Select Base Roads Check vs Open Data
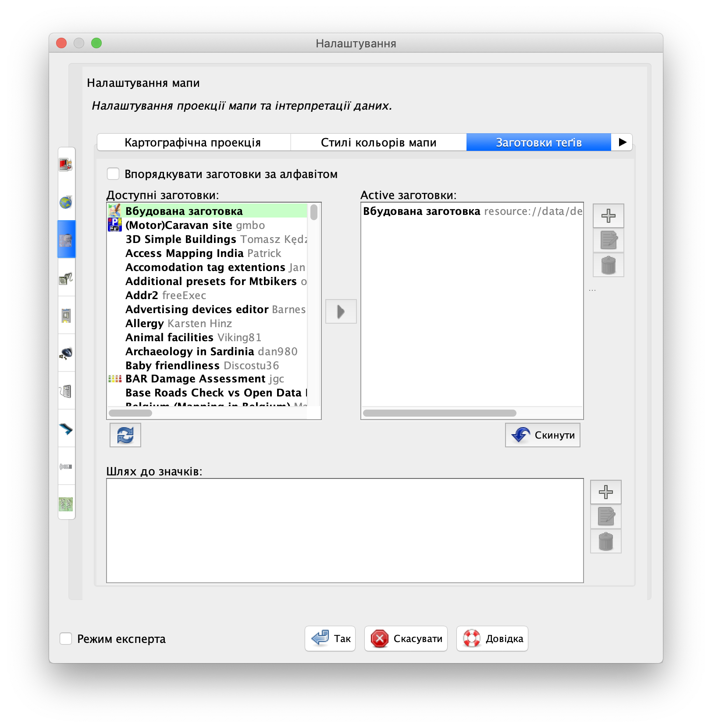Viewport: 712px width, 728px height. point(207,393)
